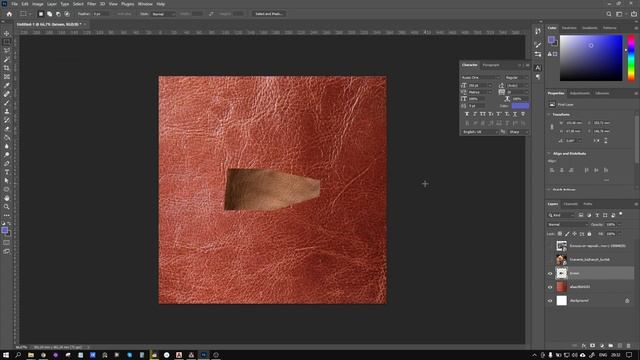Click the foreground color in Color panel
640x360 pixels.
[x=551, y=39]
